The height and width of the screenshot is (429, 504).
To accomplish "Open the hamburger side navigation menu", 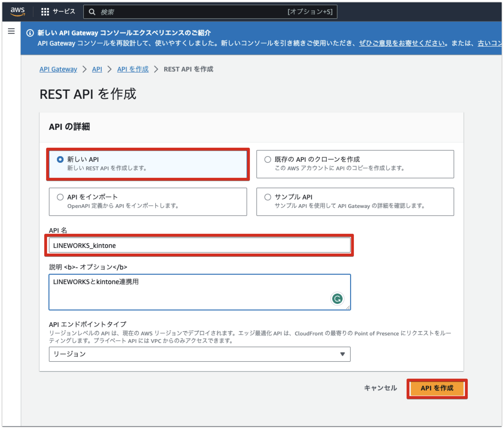I will coord(11,32).
